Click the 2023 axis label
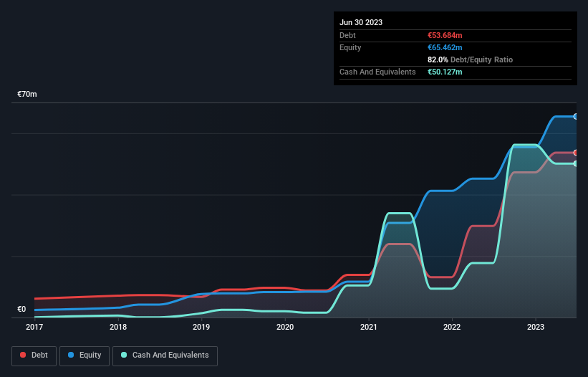Image resolution: width=588 pixels, height=377 pixels. point(536,327)
